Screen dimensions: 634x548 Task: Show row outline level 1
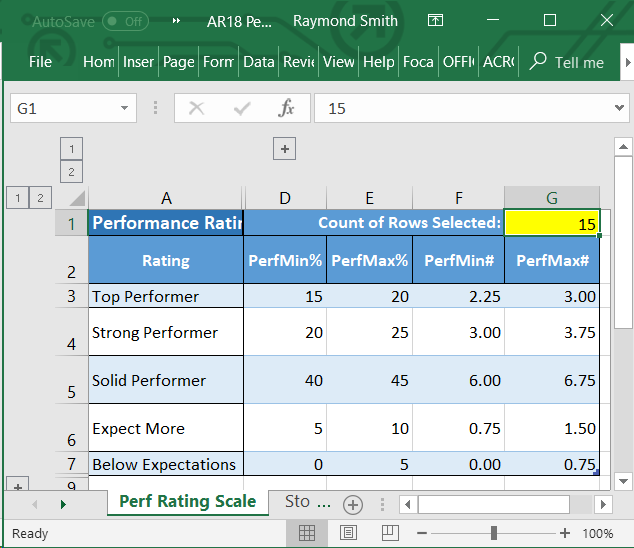pyautogui.click(x=18, y=198)
